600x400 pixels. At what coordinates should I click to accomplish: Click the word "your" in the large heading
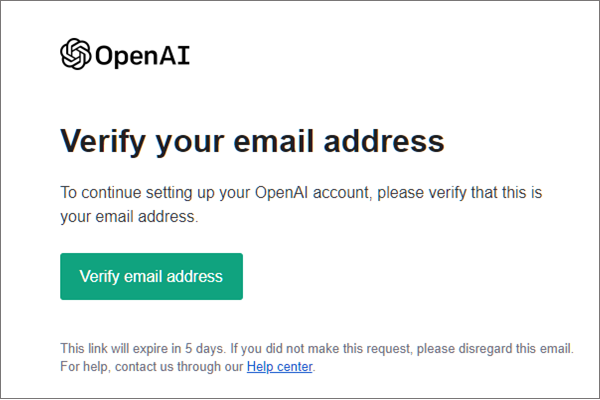click(189, 144)
